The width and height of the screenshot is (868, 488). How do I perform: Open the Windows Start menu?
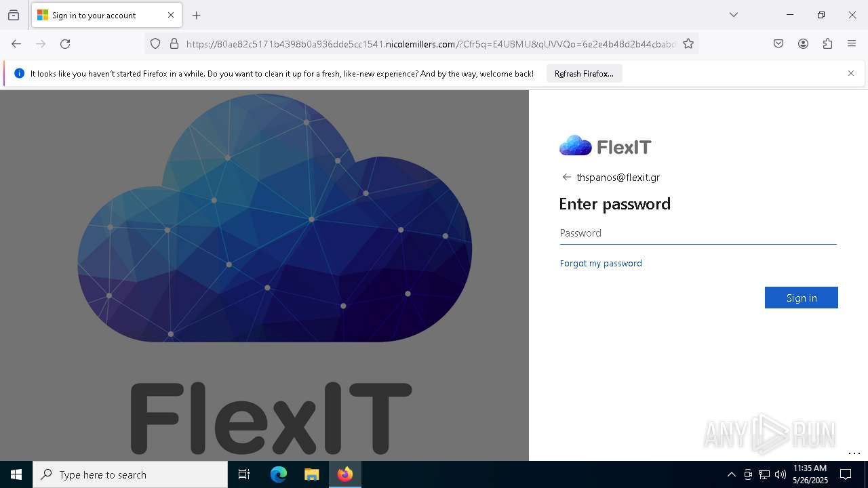(x=16, y=474)
